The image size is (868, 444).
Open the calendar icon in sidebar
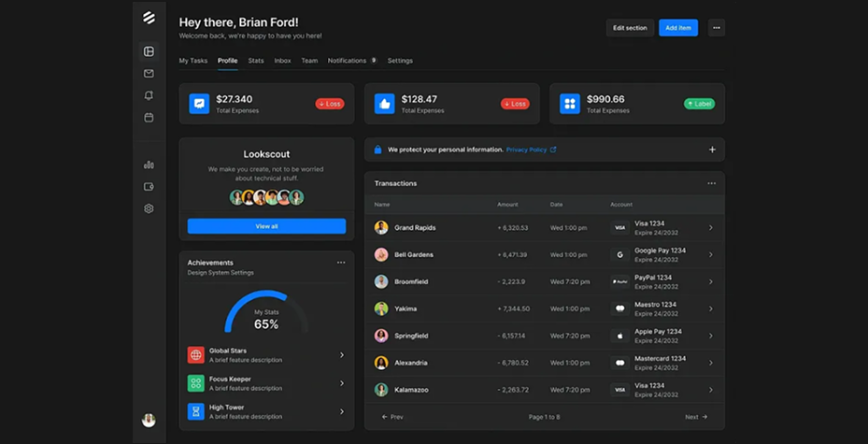click(x=149, y=118)
